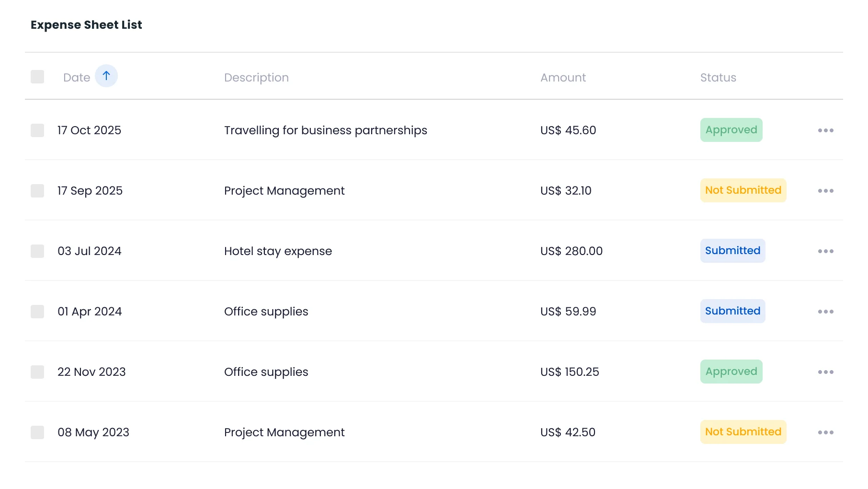
Task: Click the amount US$ 45.60
Action: (x=568, y=130)
